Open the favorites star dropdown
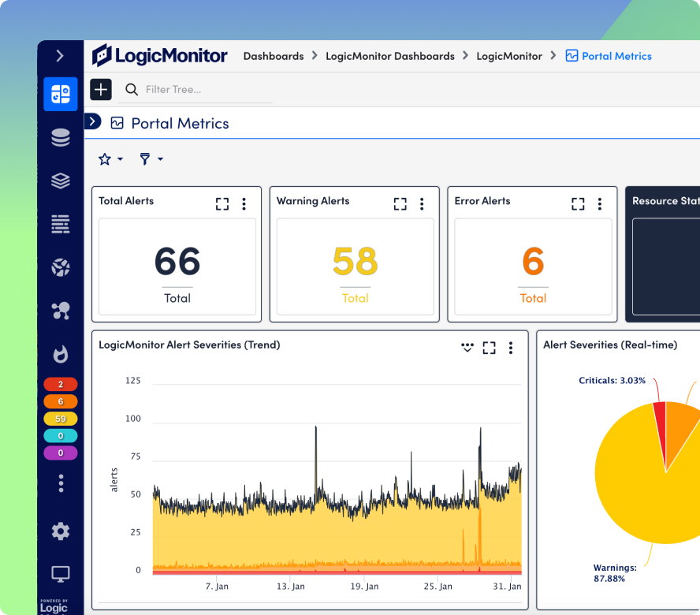700x615 pixels. (x=110, y=159)
